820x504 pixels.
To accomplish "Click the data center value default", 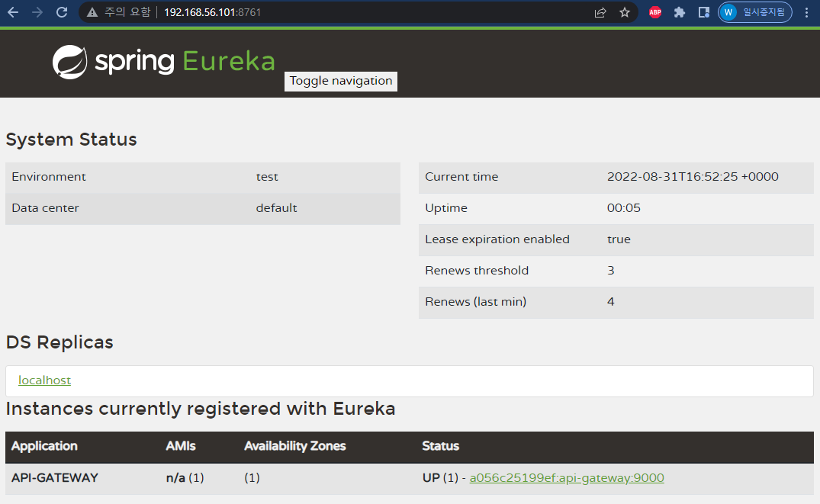I will point(276,208).
